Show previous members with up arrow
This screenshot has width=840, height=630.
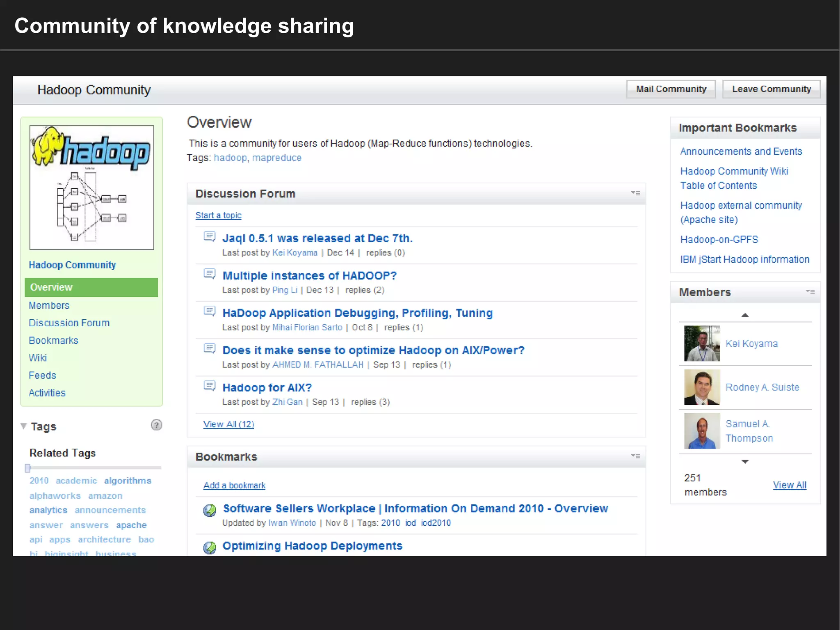point(745,315)
